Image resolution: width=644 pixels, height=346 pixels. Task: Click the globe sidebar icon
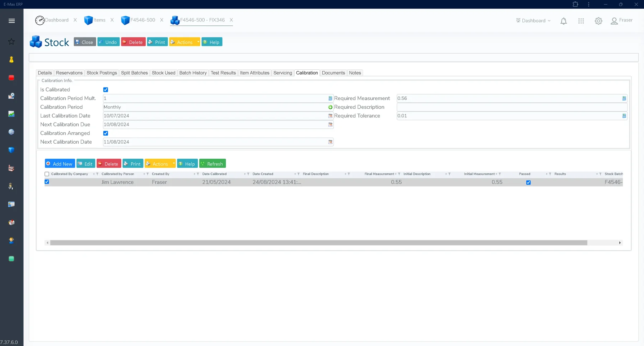tap(11, 132)
